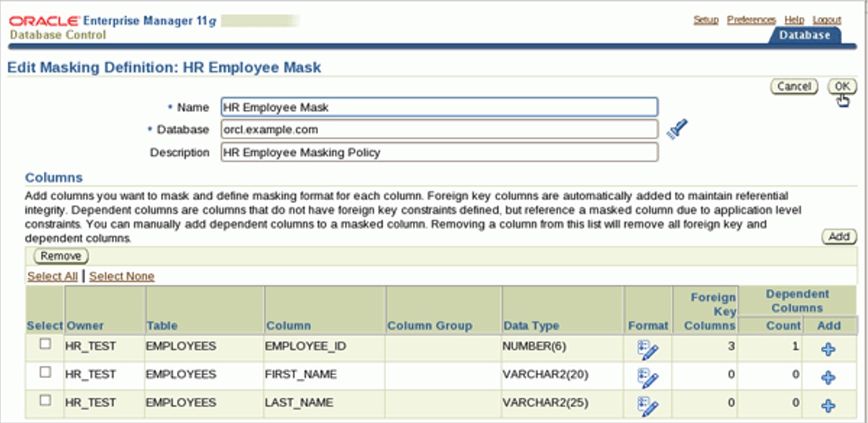The height and width of the screenshot is (423, 868).
Task: Click the VARCHAR2(25) data type cell
Action: click(x=545, y=402)
